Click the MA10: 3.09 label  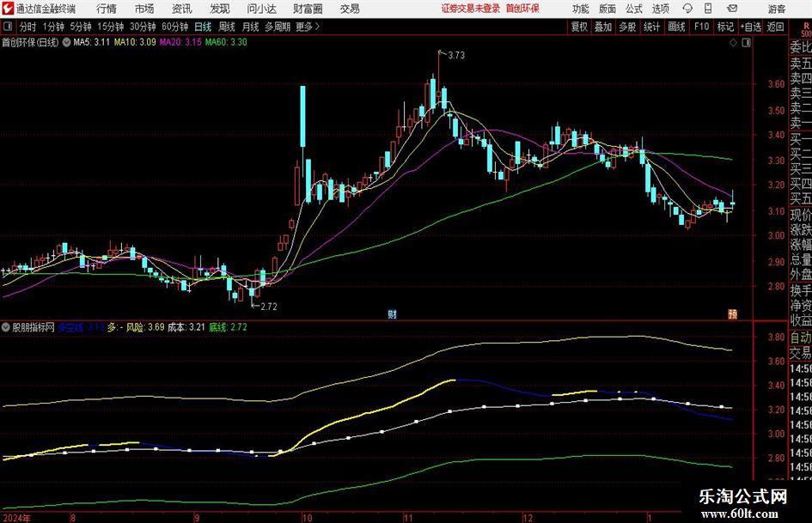135,42
